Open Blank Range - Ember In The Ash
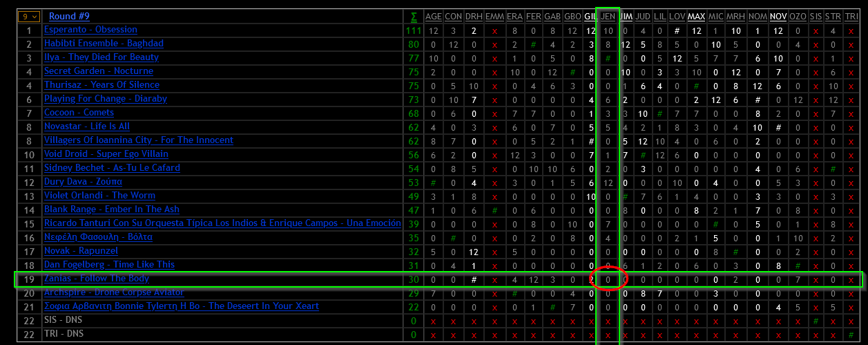The width and height of the screenshot is (868, 345). click(112, 209)
